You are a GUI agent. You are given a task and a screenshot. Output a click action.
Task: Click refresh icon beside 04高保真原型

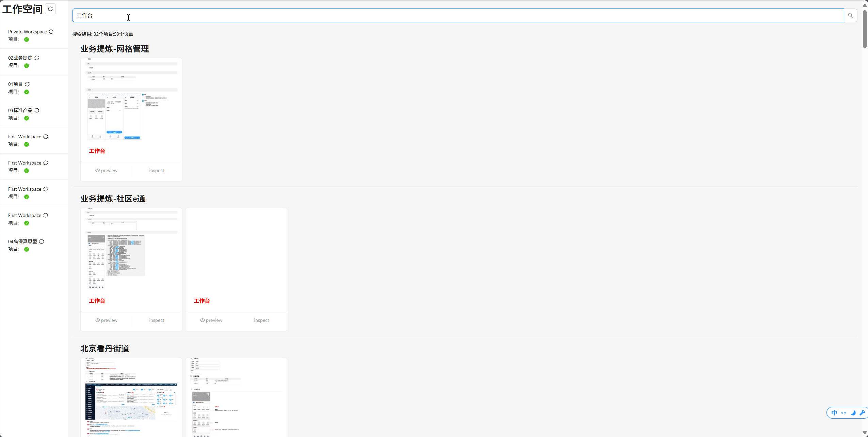(x=42, y=241)
